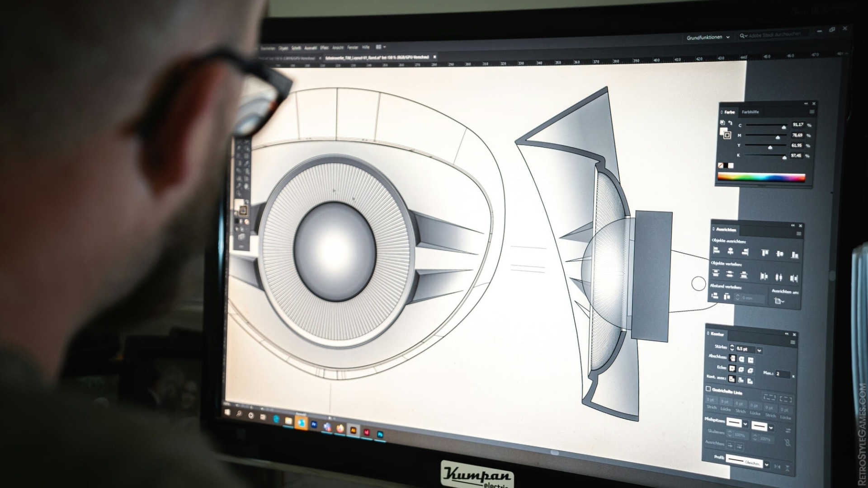The width and height of the screenshot is (868, 488).
Task: Click the 0 mm spacing field in Ausrichten
Action: coord(749,298)
